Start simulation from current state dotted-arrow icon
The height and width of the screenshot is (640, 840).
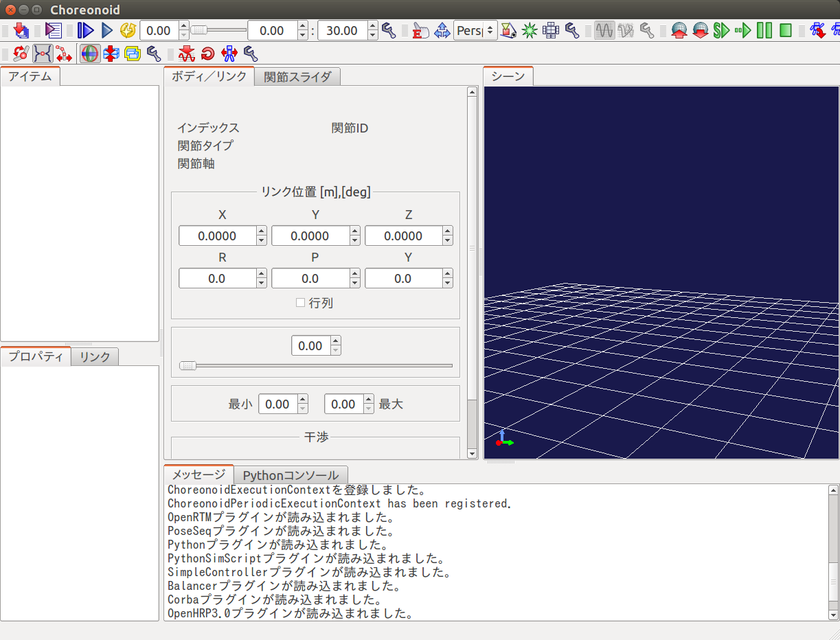(x=742, y=30)
